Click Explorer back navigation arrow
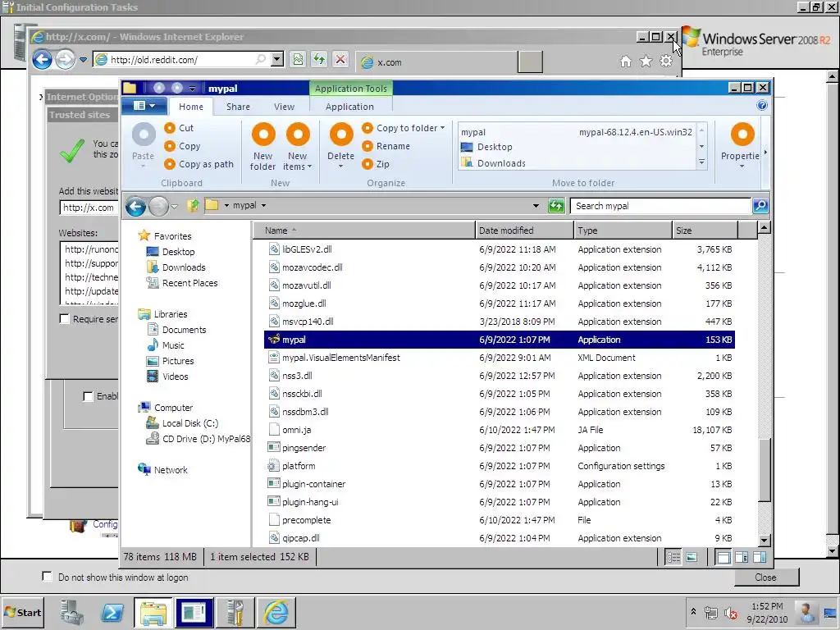 (x=135, y=206)
